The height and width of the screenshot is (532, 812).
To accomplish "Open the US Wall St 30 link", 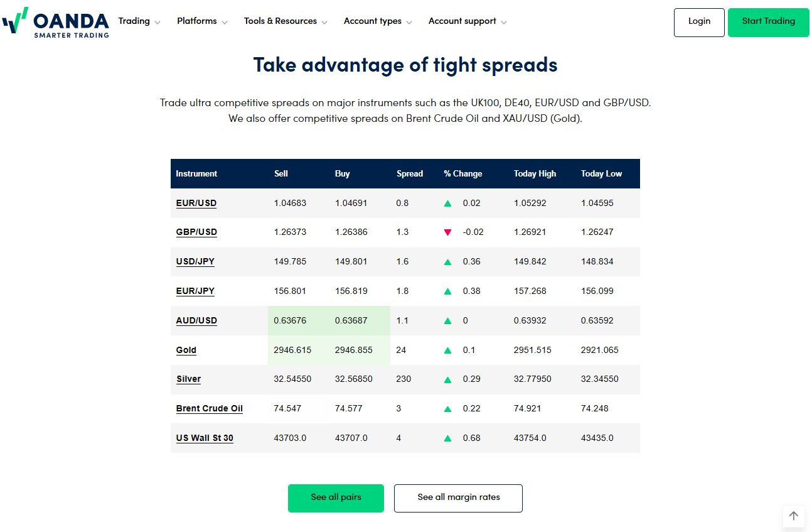I will point(205,438).
